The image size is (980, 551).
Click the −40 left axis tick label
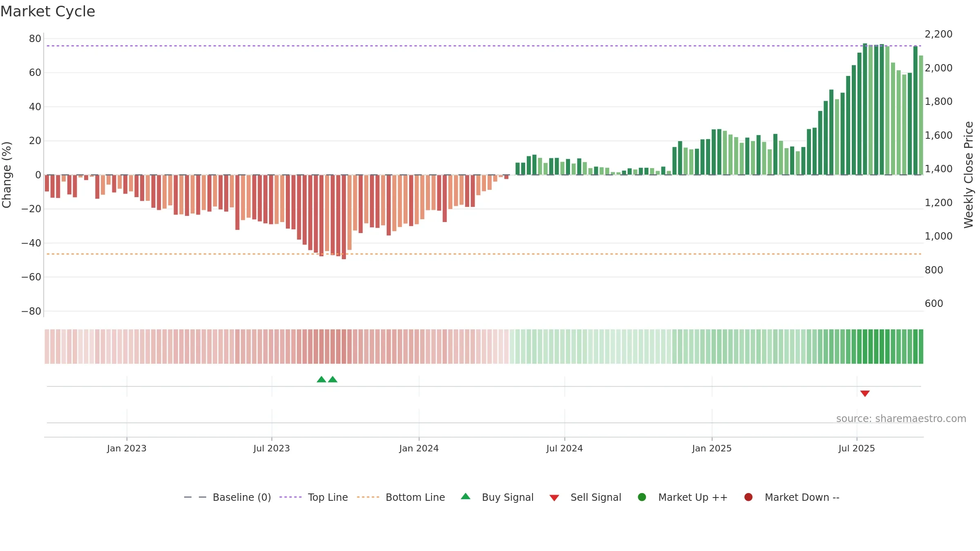coord(31,243)
